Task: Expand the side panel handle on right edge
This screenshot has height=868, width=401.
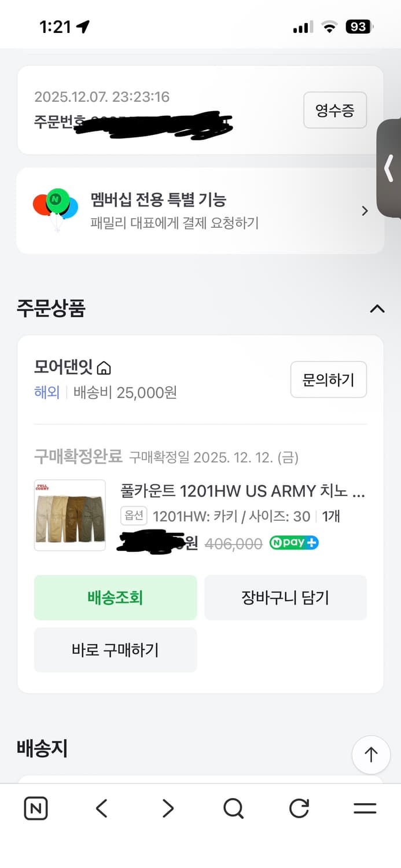Action: coord(389,169)
